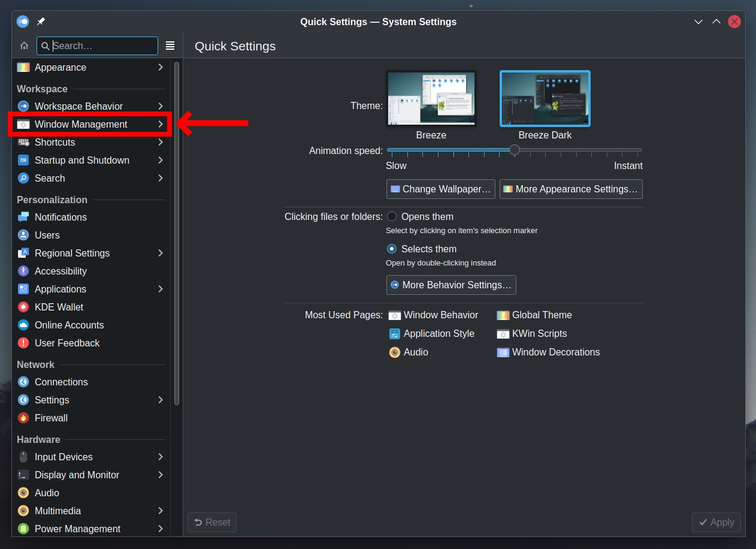Click the Multimedia icon
The width and height of the screenshot is (756, 549).
coord(23,511)
